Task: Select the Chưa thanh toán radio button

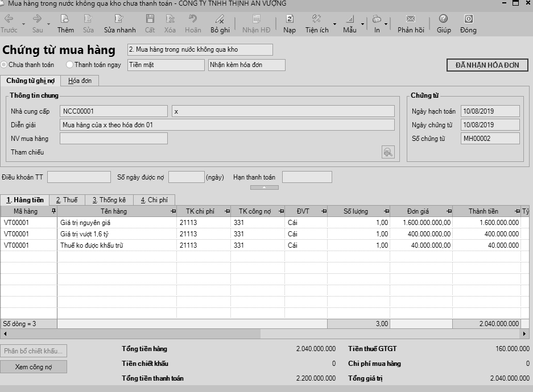Action: pos(5,65)
